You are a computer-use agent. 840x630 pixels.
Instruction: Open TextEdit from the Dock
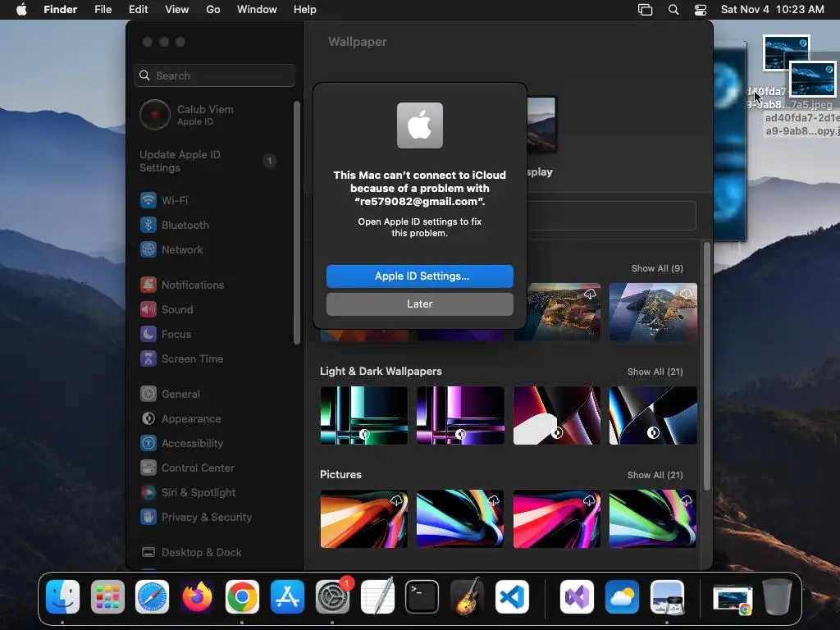coord(377,597)
